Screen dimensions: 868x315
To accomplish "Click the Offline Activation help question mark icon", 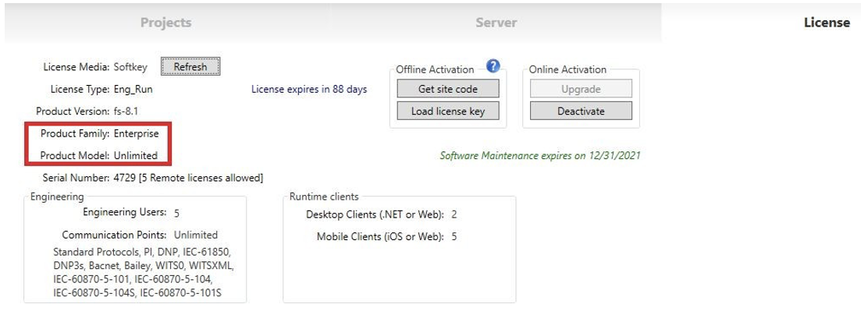I will click(493, 66).
